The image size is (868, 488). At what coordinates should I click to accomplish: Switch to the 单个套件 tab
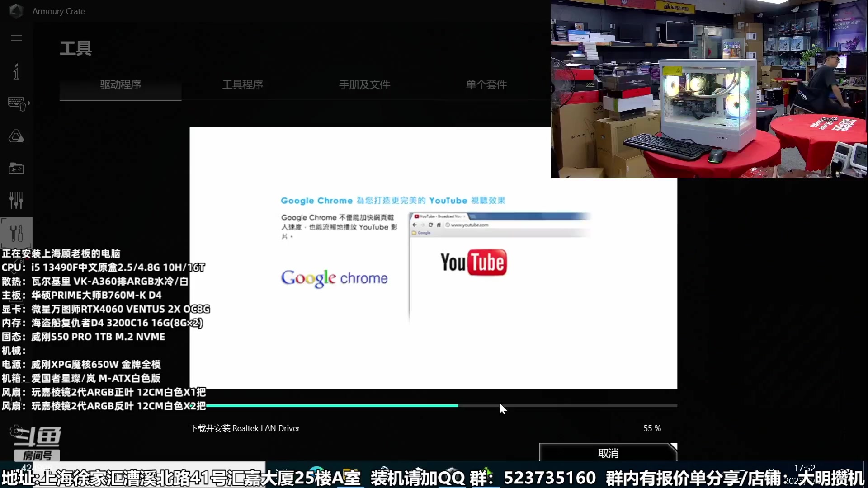tap(486, 84)
